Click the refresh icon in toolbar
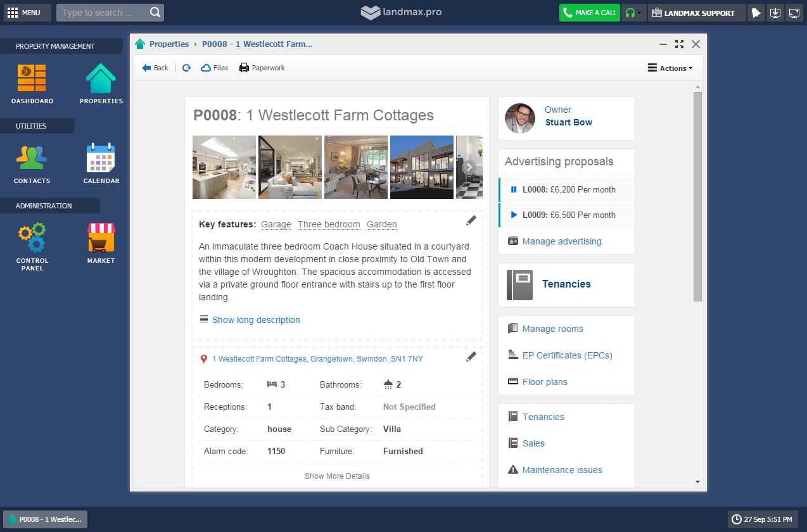Viewport: 807px width, 532px height. (186, 68)
